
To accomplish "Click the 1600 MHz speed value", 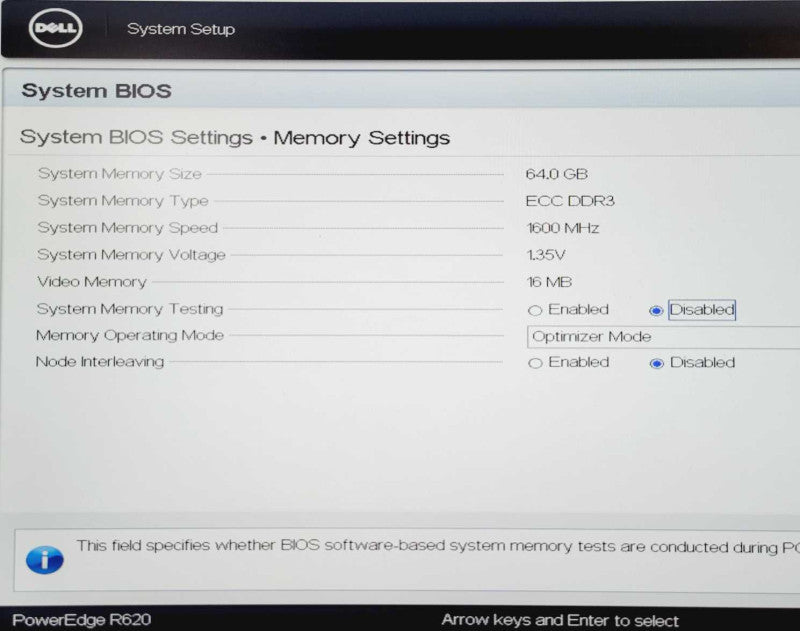I will pyautogui.click(x=563, y=228).
